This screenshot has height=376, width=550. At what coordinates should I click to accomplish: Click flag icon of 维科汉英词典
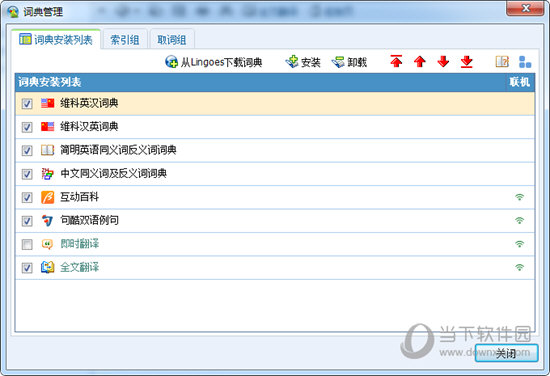(47, 127)
